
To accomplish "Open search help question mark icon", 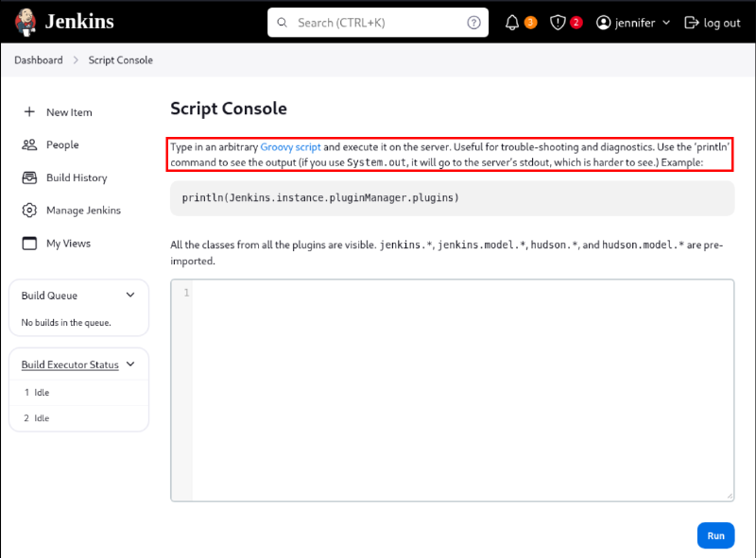I will (x=473, y=23).
